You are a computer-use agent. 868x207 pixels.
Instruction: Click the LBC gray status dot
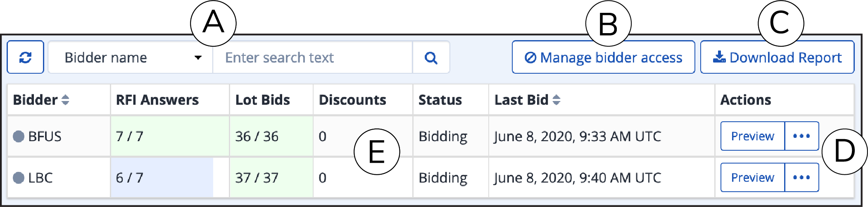coord(19,178)
